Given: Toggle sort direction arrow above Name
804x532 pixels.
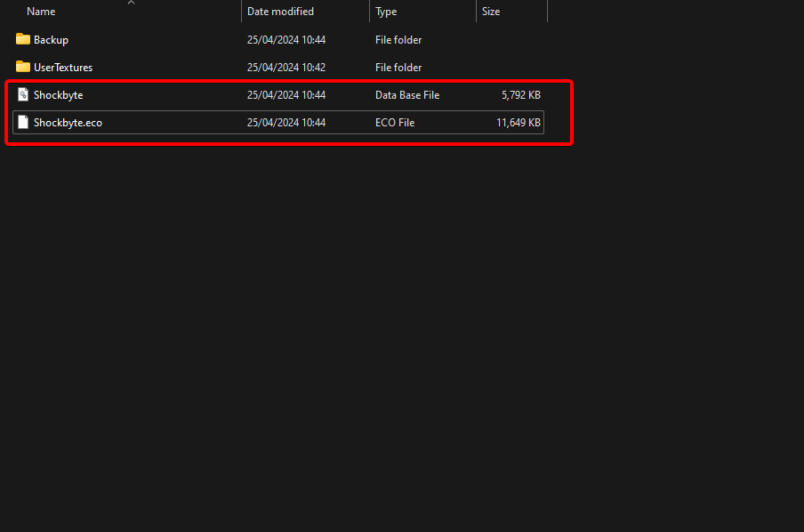Looking at the screenshot, I should click(132, 3).
